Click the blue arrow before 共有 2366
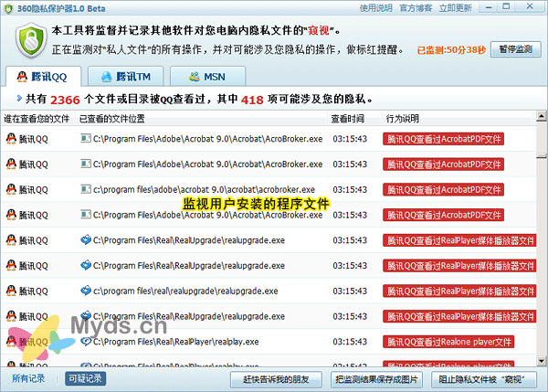This screenshot has width=548, height=392. point(19,99)
